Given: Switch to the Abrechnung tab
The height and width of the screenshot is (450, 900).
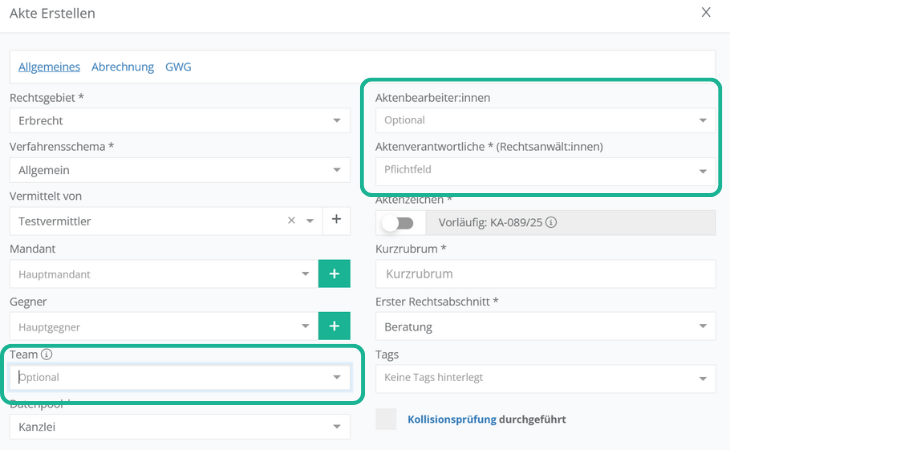Looking at the screenshot, I should pyautogui.click(x=123, y=67).
